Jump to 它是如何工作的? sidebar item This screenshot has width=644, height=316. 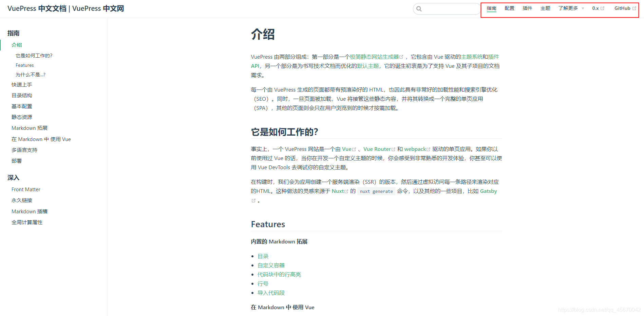[34, 56]
